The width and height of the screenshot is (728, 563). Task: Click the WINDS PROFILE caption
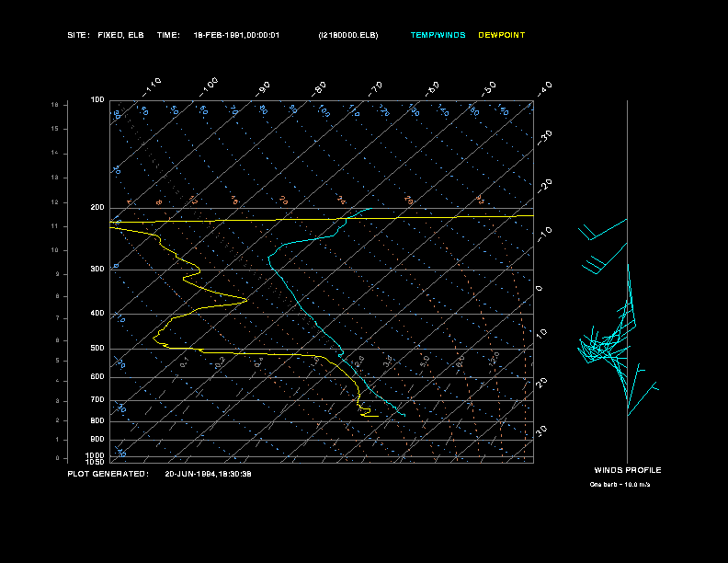[628, 470]
